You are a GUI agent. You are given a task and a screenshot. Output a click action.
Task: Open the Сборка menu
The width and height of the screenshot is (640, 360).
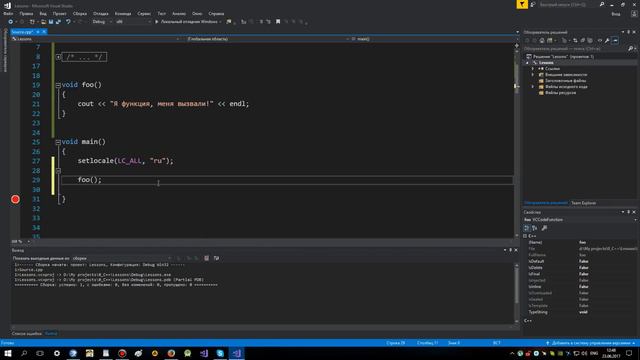coord(80,13)
